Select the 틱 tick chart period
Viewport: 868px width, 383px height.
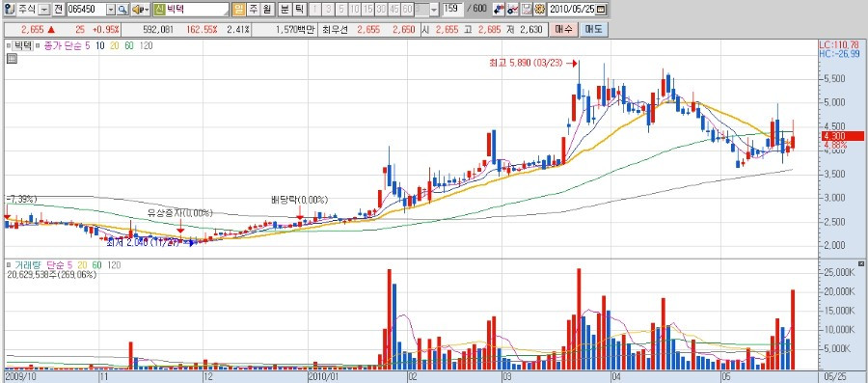(299, 10)
